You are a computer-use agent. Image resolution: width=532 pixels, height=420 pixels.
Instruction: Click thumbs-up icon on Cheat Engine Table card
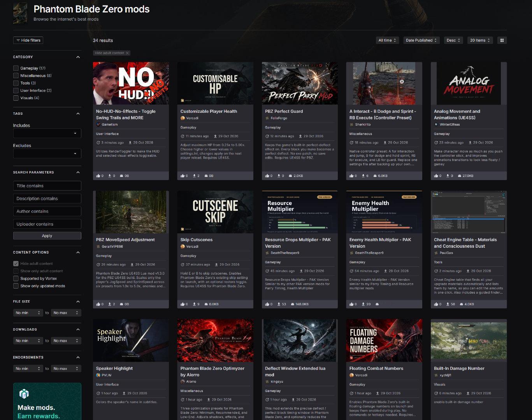[436, 304]
